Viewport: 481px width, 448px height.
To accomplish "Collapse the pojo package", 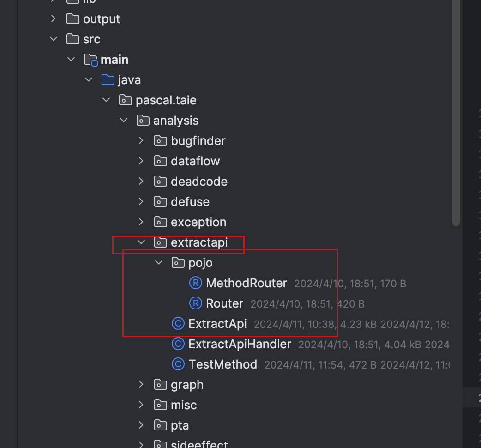I will [x=159, y=262].
